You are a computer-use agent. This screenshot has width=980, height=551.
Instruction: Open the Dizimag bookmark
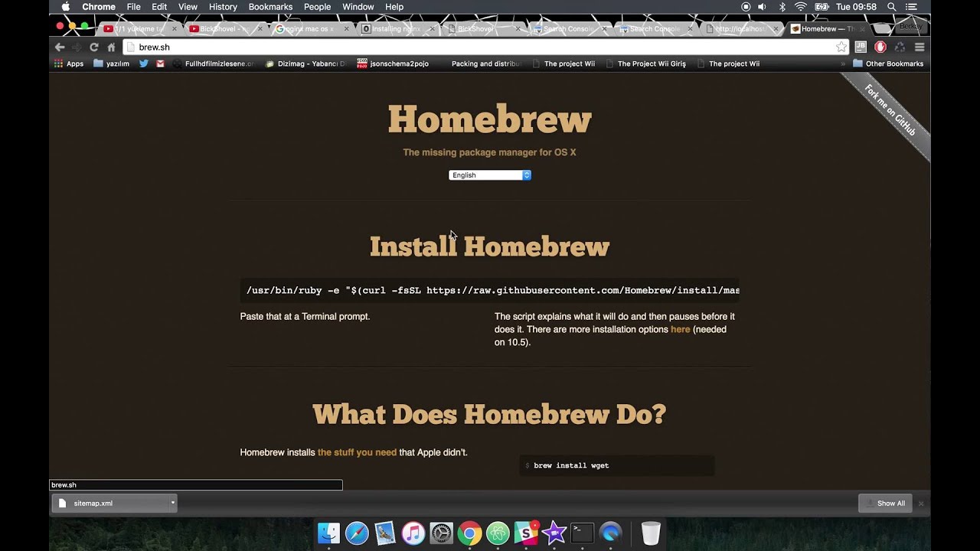305,64
